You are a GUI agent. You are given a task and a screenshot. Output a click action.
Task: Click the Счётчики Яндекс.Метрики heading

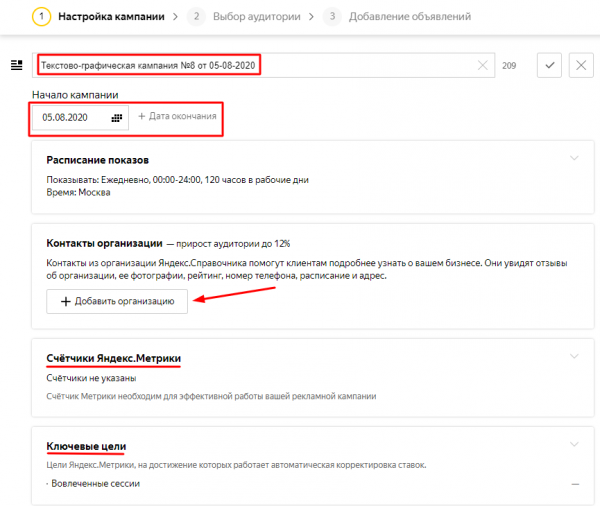tap(114, 358)
